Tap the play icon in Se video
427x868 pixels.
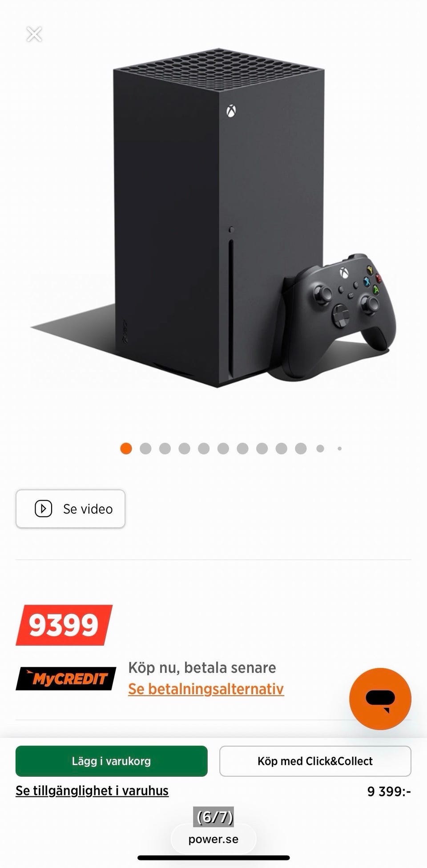pos(44,509)
